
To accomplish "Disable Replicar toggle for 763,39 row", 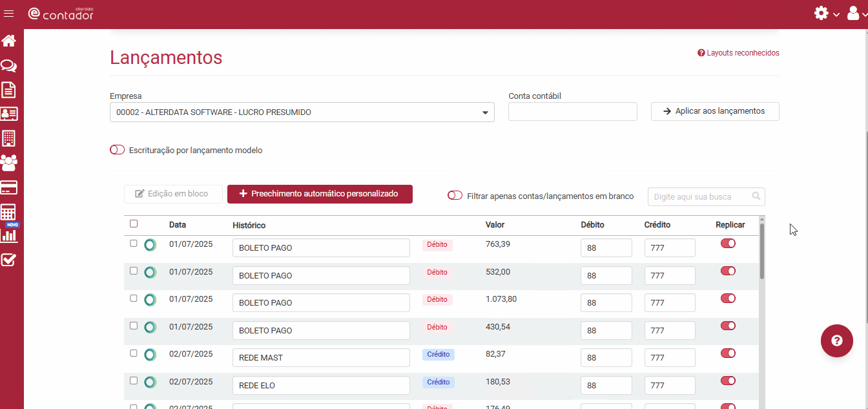I will pyautogui.click(x=728, y=243).
